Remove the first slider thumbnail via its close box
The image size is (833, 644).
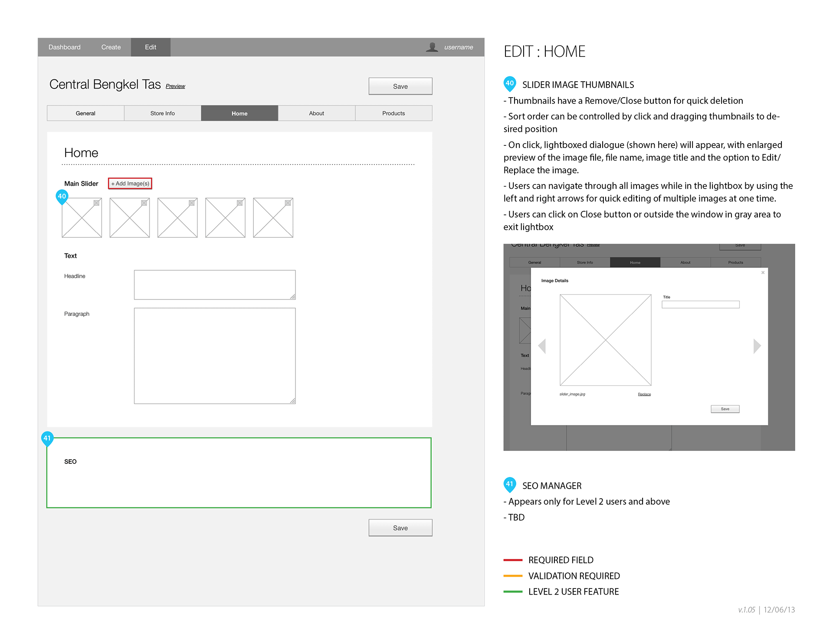(x=96, y=203)
